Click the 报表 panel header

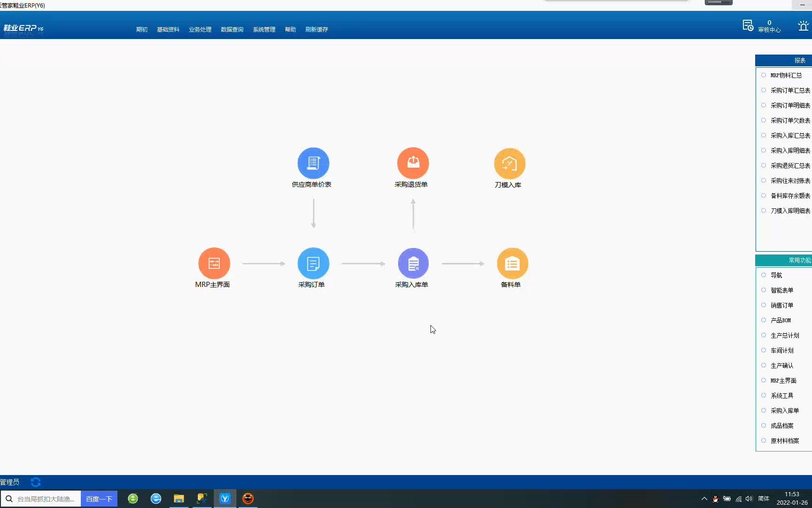783,60
